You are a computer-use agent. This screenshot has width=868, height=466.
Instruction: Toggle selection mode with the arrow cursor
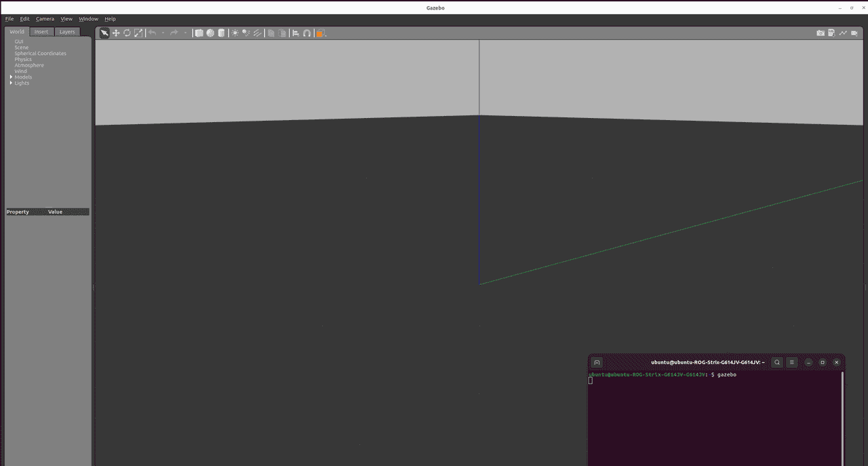coord(104,33)
